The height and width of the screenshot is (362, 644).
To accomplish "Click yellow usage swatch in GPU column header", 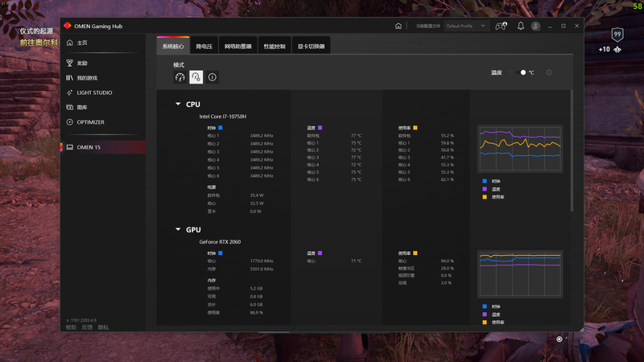I will 415,253.
